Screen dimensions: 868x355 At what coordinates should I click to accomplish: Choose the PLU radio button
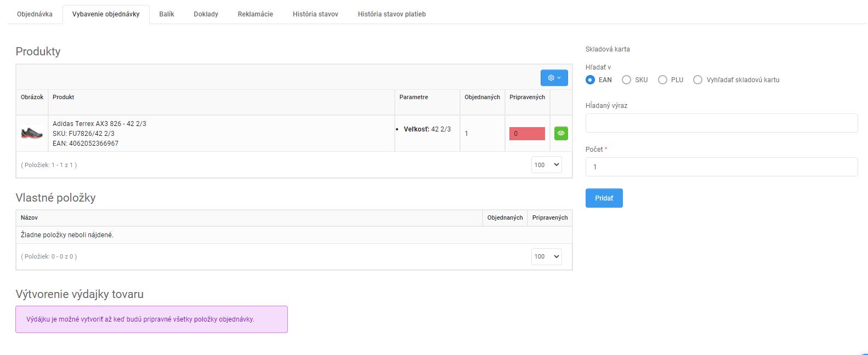(x=662, y=80)
